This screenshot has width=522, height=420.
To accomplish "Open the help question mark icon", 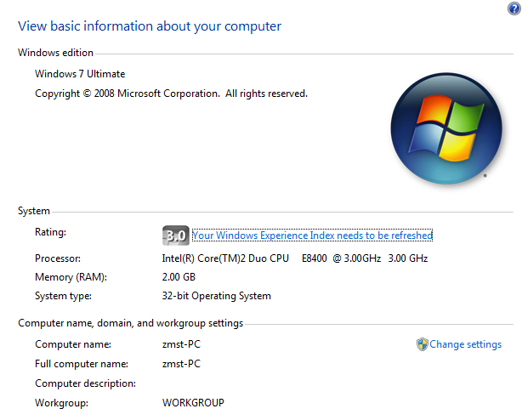I will click(x=514, y=9).
